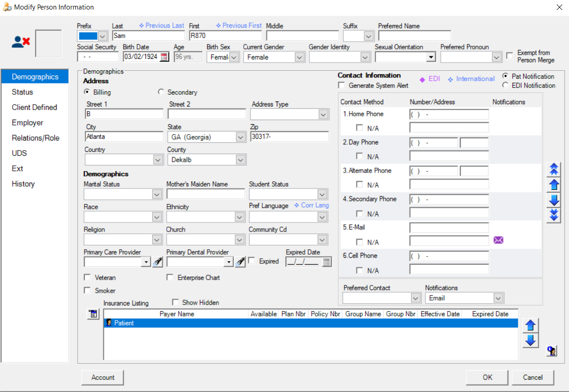The height and width of the screenshot is (392, 569).
Task: Open the Gender Identity dropdown
Action: [366, 57]
